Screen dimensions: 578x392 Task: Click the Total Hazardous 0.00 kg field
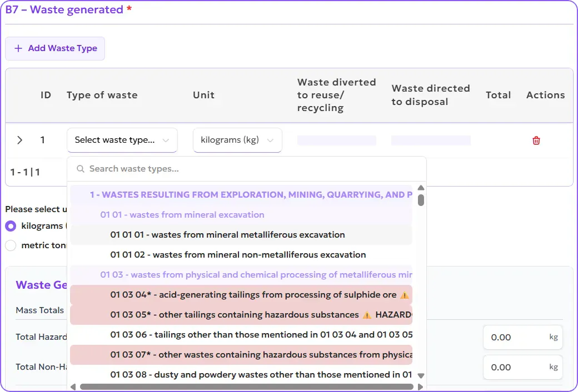[523, 337]
